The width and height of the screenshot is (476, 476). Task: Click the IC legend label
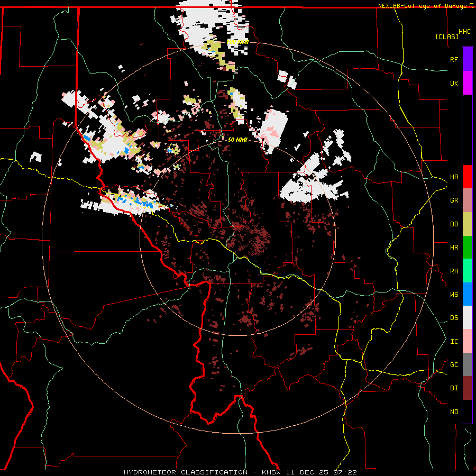(454, 342)
